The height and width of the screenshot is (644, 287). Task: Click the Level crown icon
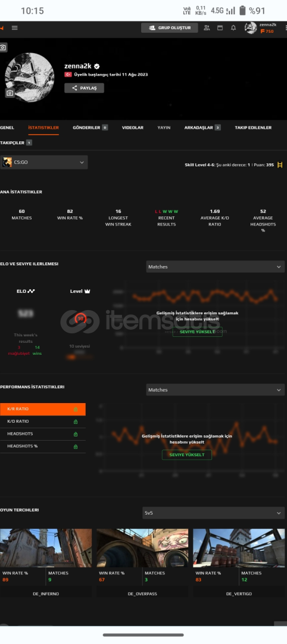(87, 291)
